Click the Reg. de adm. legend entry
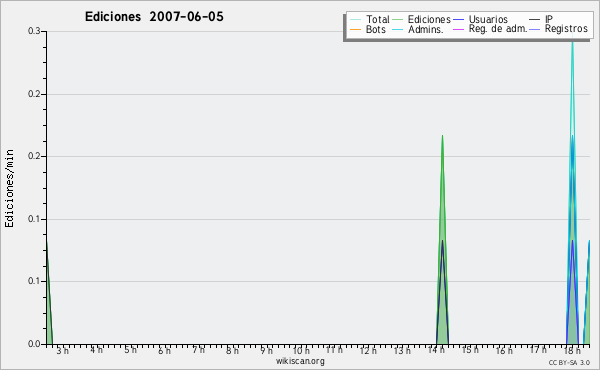 click(491, 29)
